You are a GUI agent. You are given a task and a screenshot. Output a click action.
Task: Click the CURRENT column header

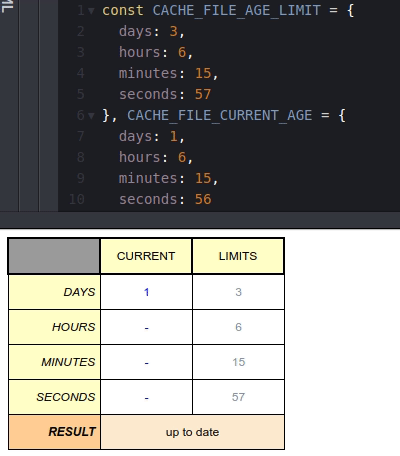coord(146,256)
